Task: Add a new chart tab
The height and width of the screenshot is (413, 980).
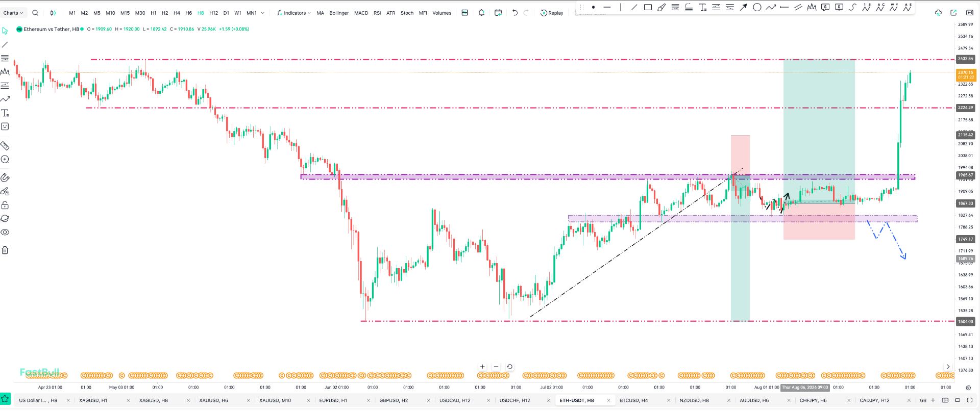Action: coord(933,400)
